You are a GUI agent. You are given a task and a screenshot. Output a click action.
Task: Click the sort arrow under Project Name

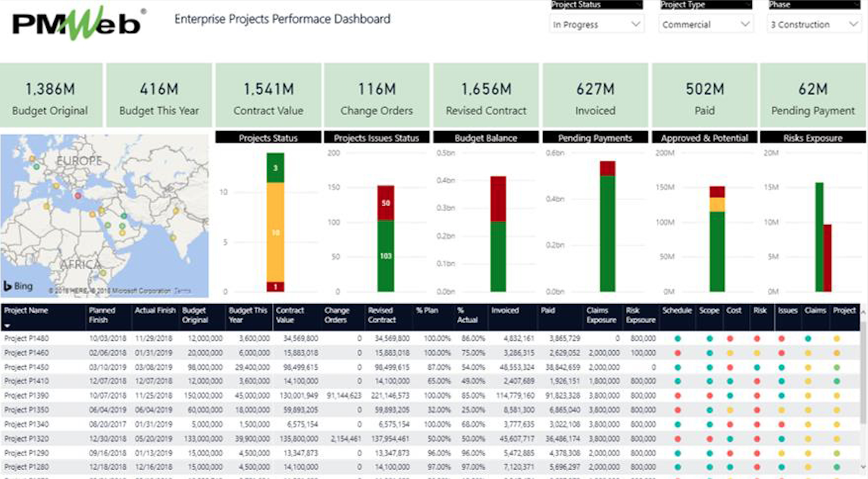[8, 325]
